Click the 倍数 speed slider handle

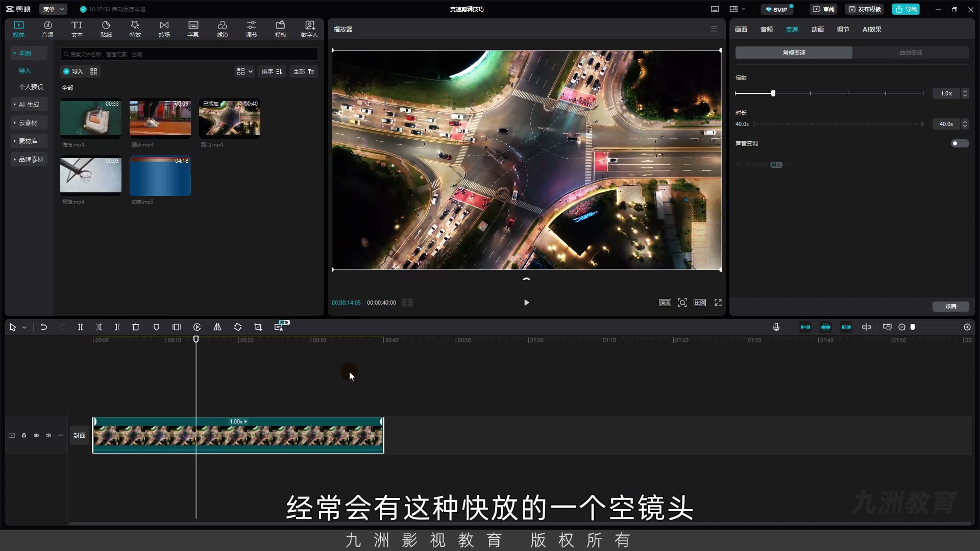[773, 93]
